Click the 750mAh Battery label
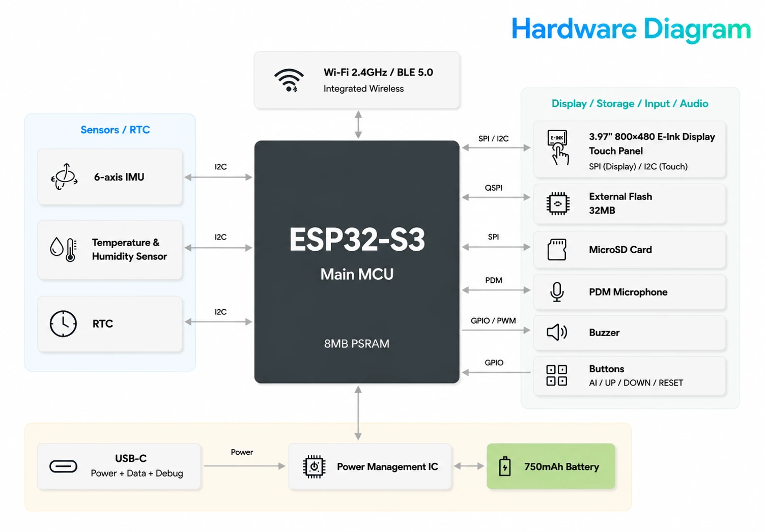Viewport: 765px width, 532px height. click(x=561, y=467)
